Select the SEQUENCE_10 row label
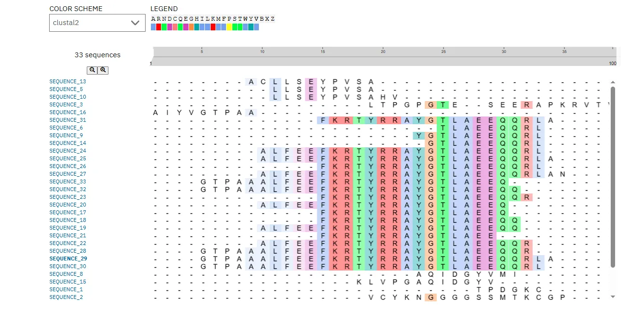644x310 pixels. pos(67,97)
